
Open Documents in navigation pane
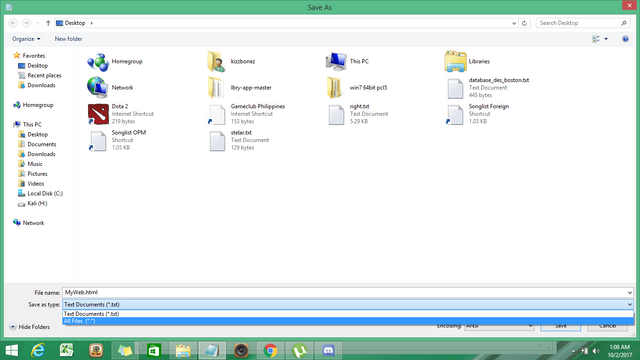(x=37, y=144)
